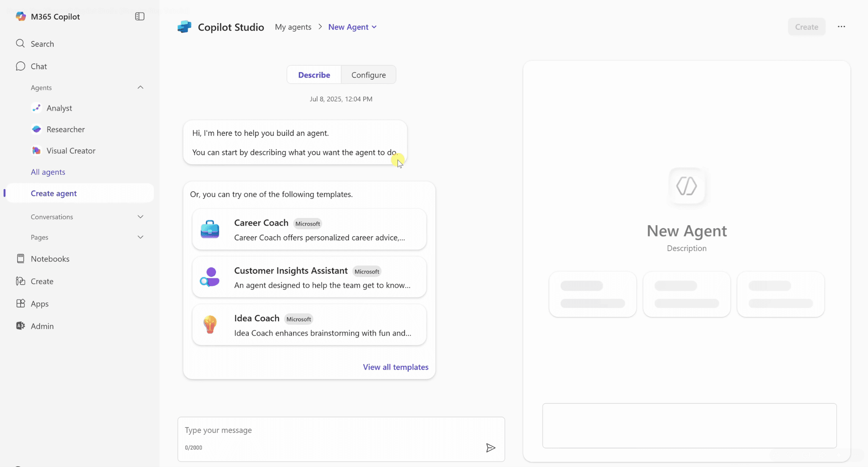
Task: Click the Microsoft badge on Customer Insights Assistant
Action: [x=367, y=271]
